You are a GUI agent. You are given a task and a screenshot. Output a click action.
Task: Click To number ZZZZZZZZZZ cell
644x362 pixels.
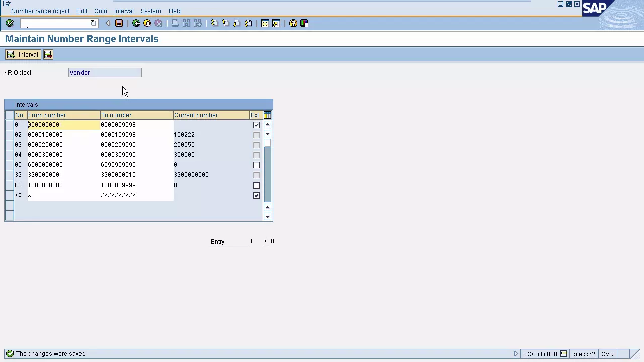tap(136, 195)
